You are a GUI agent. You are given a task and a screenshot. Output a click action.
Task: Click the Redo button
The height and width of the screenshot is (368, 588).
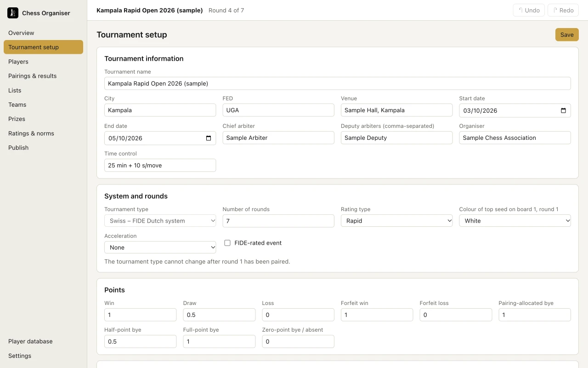pos(563,10)
